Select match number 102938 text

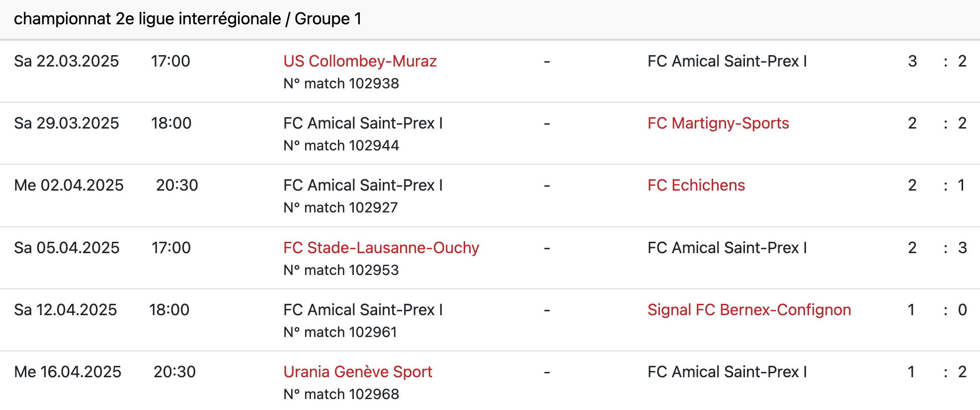point(341,83)
